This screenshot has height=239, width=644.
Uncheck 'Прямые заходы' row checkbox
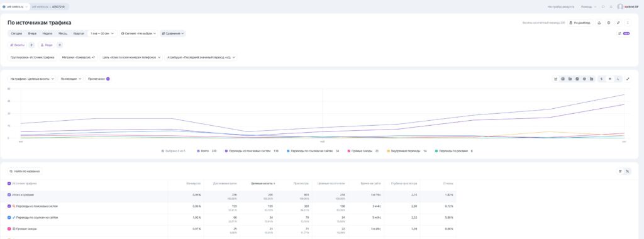pos(9,229)
